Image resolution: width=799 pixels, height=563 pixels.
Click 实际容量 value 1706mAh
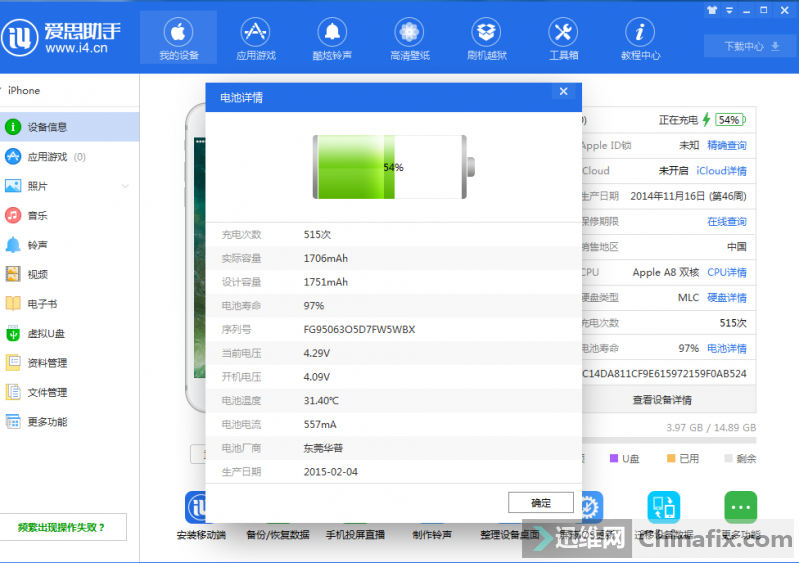coord(326,258)
